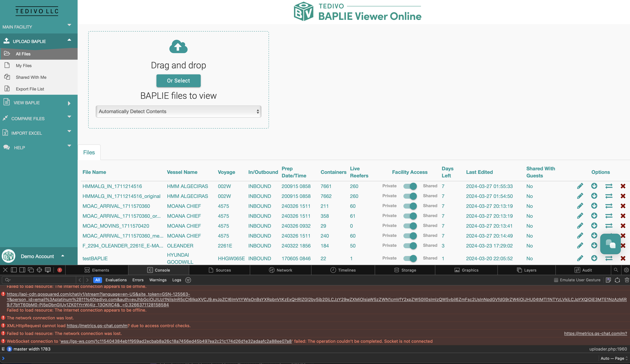Delete the testBAPLIE file with red X

point(623,258)
